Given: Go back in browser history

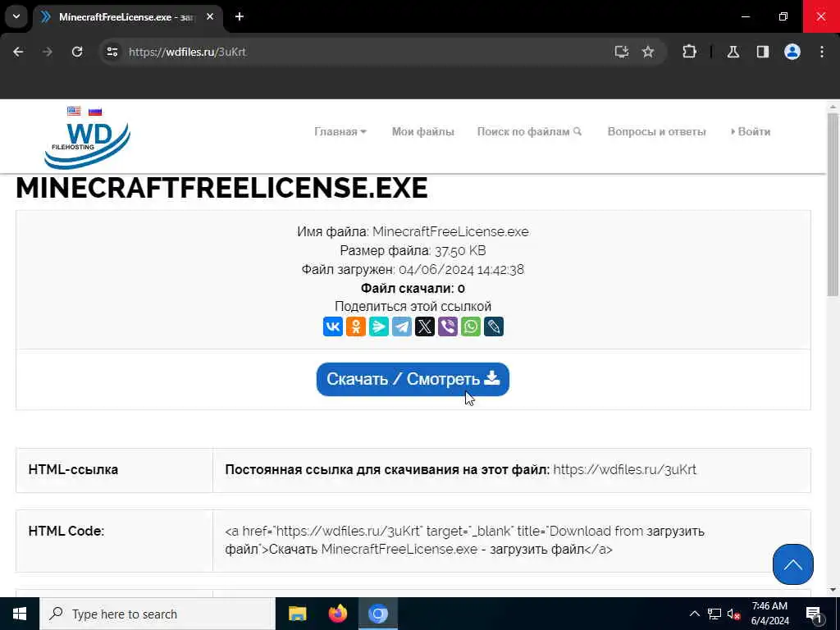Looking at the screenshot, I should click(18, 52).
